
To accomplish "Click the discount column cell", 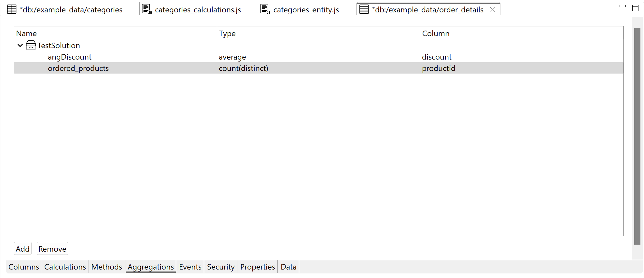I will (x=437, y=57).
